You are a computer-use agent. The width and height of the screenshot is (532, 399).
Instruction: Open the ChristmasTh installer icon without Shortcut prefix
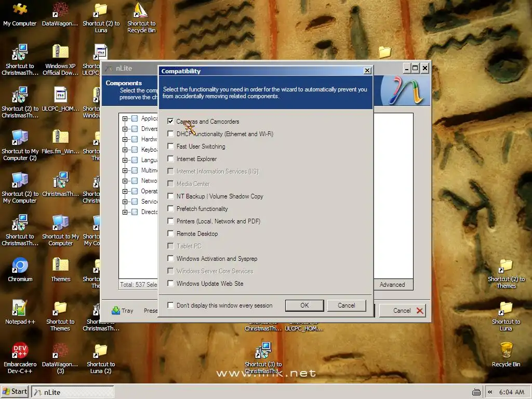(x=60, y=184)
